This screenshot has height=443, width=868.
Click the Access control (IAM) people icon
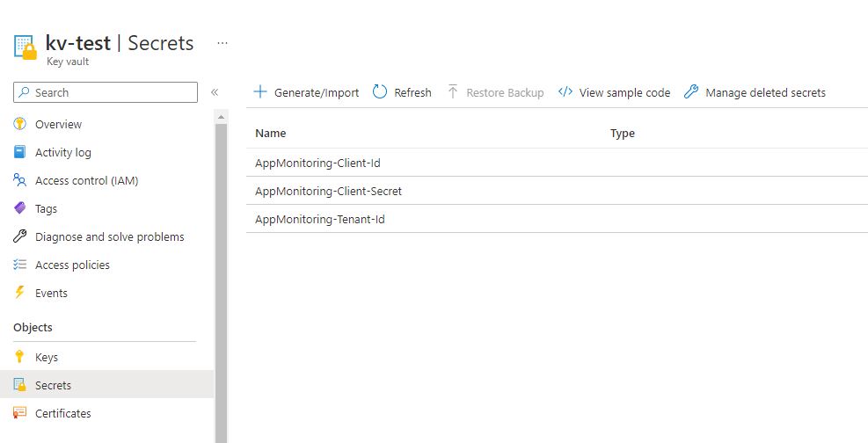coord(20,180)
